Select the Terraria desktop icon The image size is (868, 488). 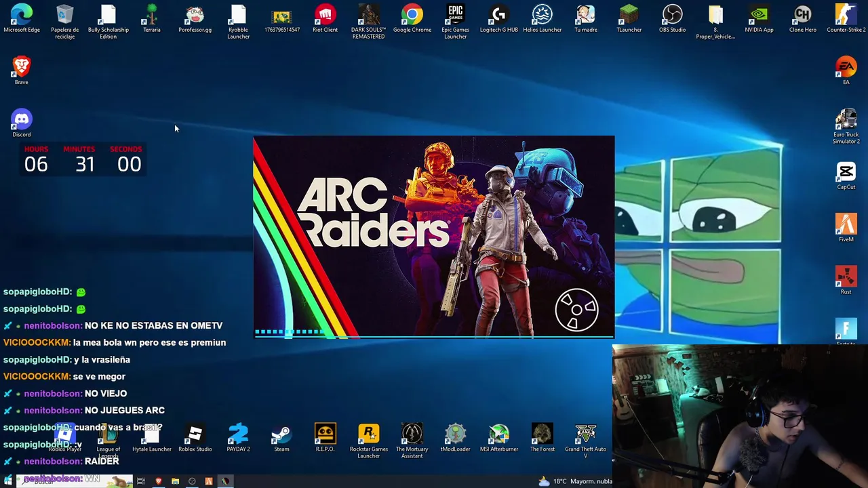pos(152,19)
